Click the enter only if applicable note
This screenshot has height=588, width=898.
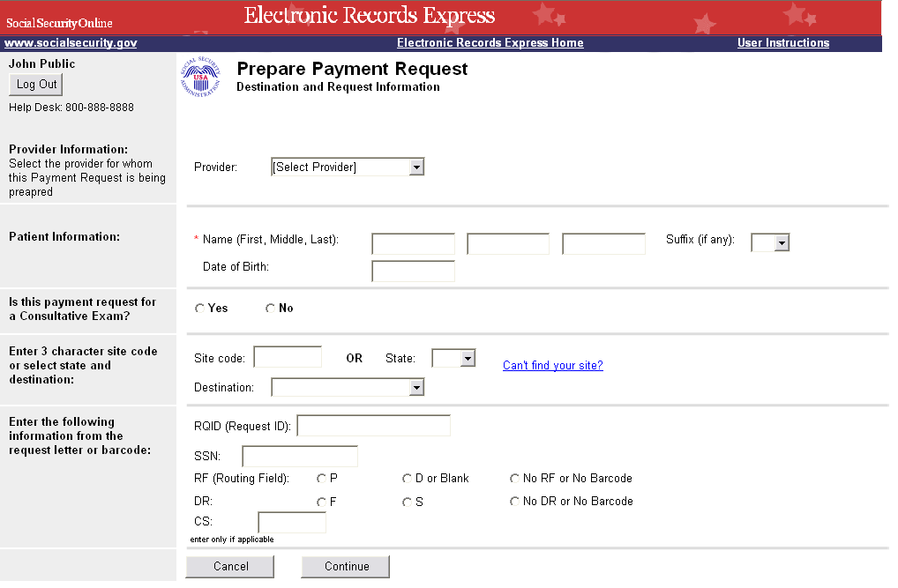pos(232,540)
